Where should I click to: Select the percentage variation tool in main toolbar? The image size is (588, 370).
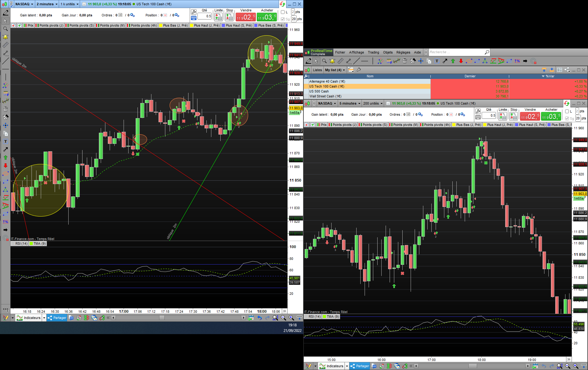(517, 61)
